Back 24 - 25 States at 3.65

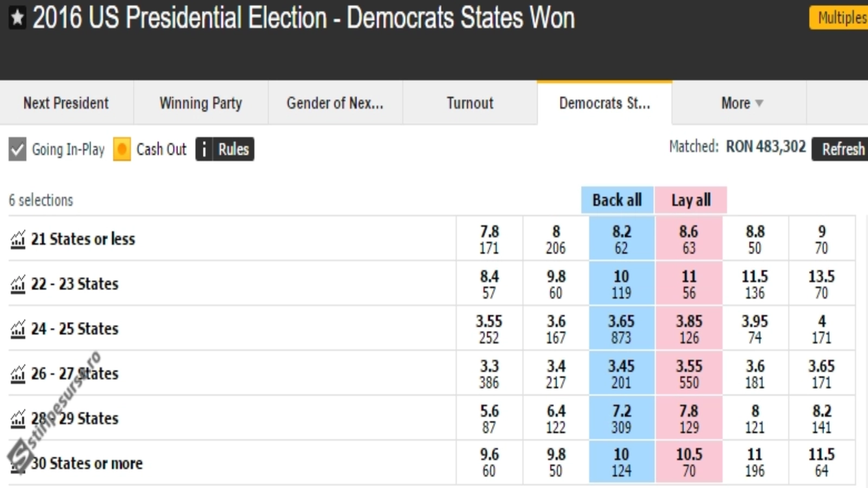(x=621, y=329)
